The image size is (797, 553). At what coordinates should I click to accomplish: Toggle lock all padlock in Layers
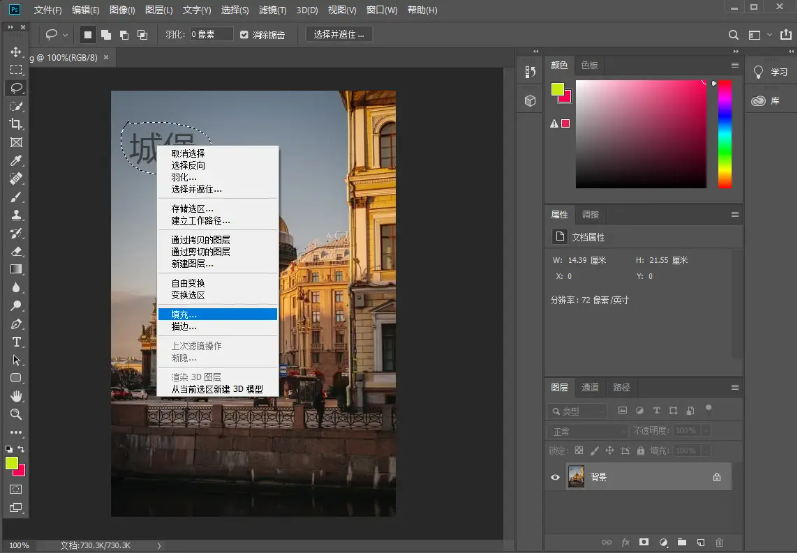(x=640, y=450)
